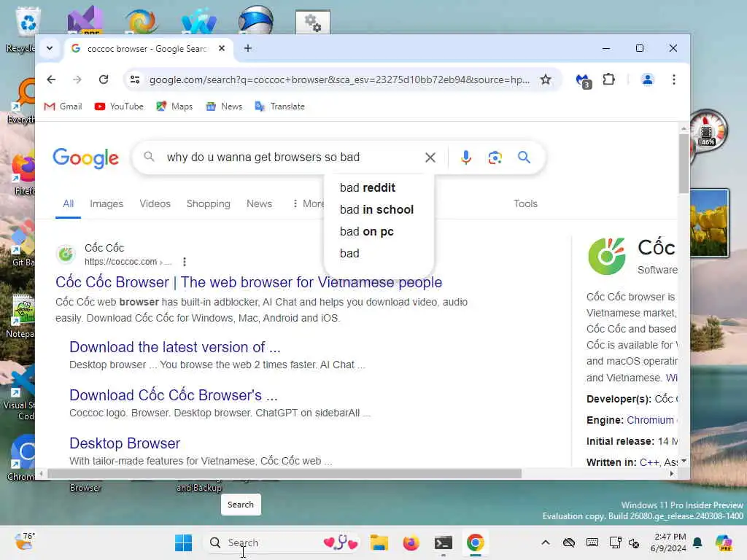Open Chrome three-dot menu
This screenshot has width=747, height=560.
673,79
